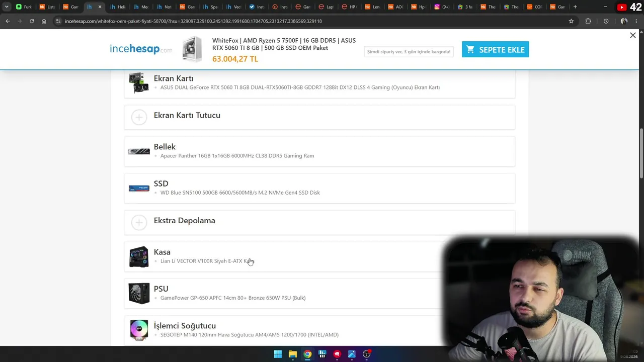Switch to the AOC browser tab
The width and height of the screenshot is (644, 362).
[x=395, y=7]
